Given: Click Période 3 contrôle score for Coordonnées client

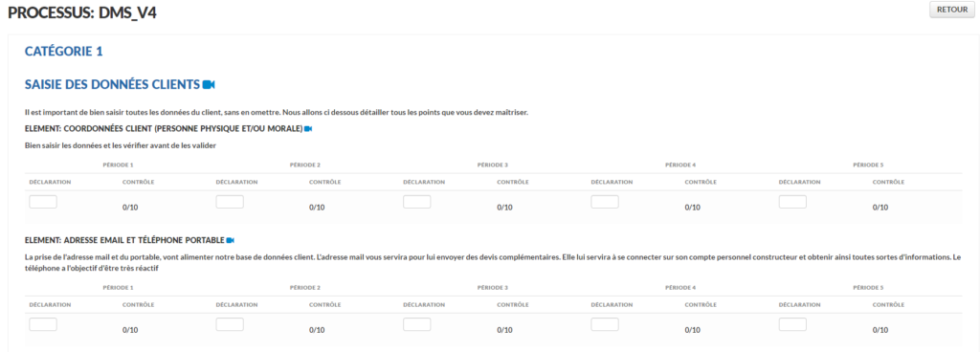Looking at the screenshot, I should coord(505,208).
